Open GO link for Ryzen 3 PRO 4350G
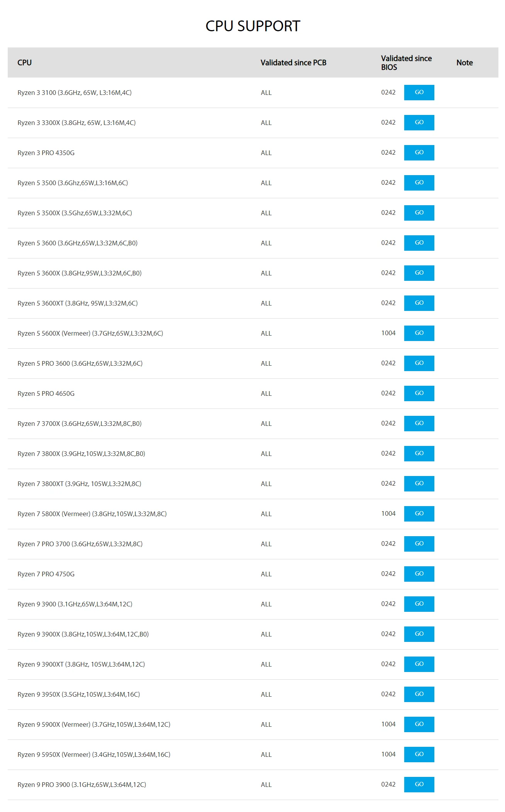Viewport: 505px width, 812px height. 419,153
